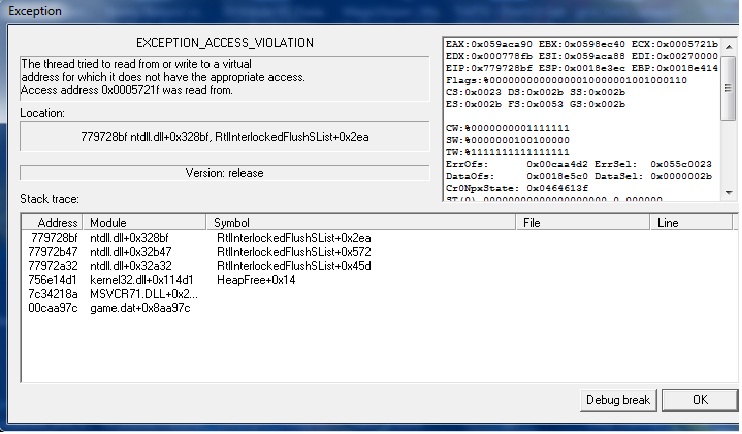Image resolution: width=742 pixels, height=434 pixels.
Task: Click the File column header
Action: [583, 222]
